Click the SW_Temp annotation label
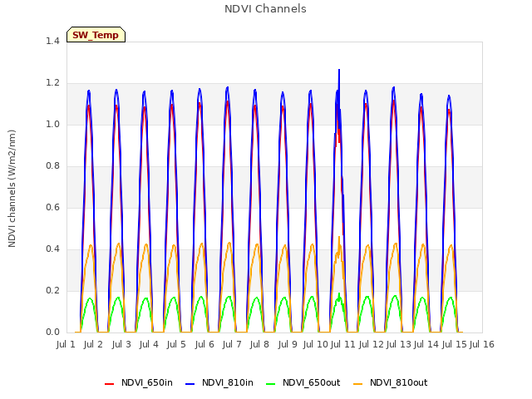532x399 pixels. pyautogui.click(x=96, y=35)
